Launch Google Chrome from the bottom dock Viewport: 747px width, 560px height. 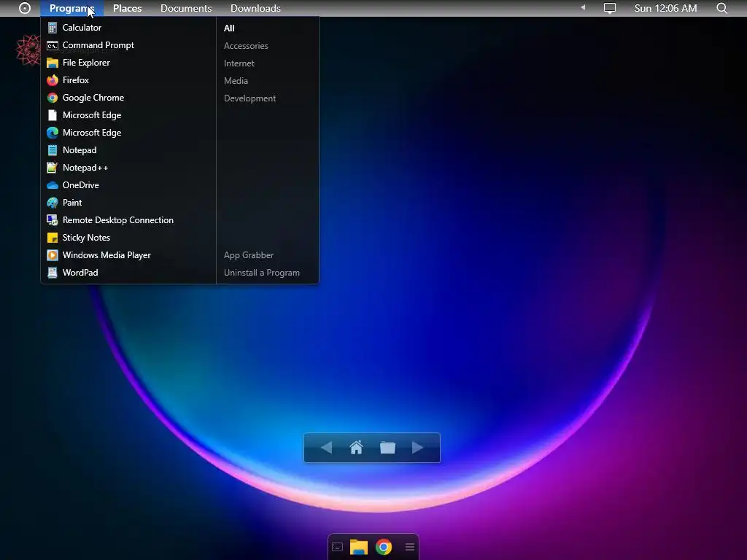[x=384, y=547]
